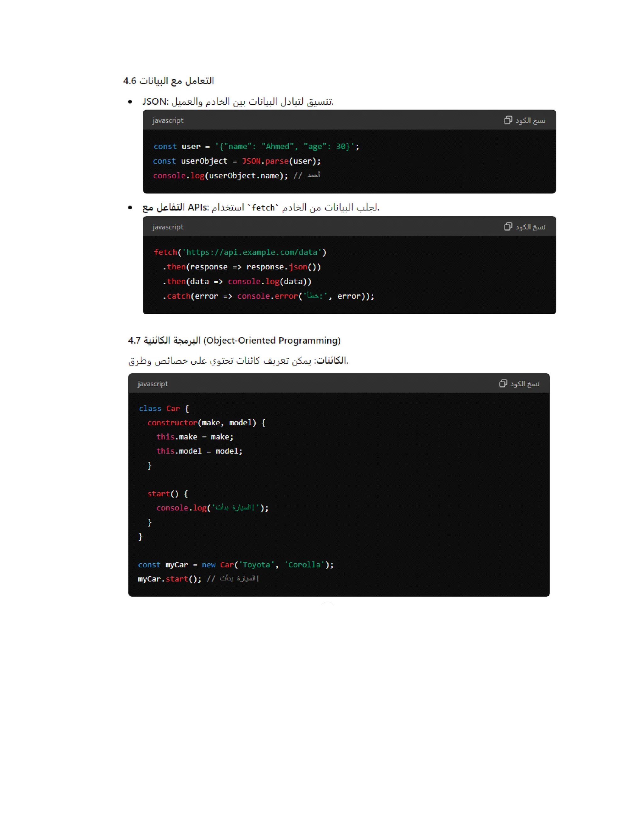Click javascript label of class Car block
This screenshot has width=644, height=833.
coord(153,384)
